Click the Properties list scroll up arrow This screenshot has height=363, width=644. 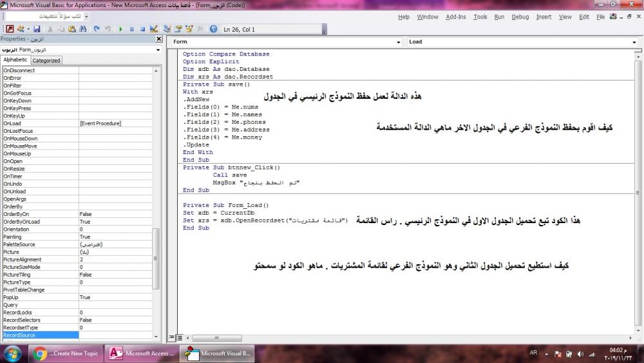click(x=156, y=71)
